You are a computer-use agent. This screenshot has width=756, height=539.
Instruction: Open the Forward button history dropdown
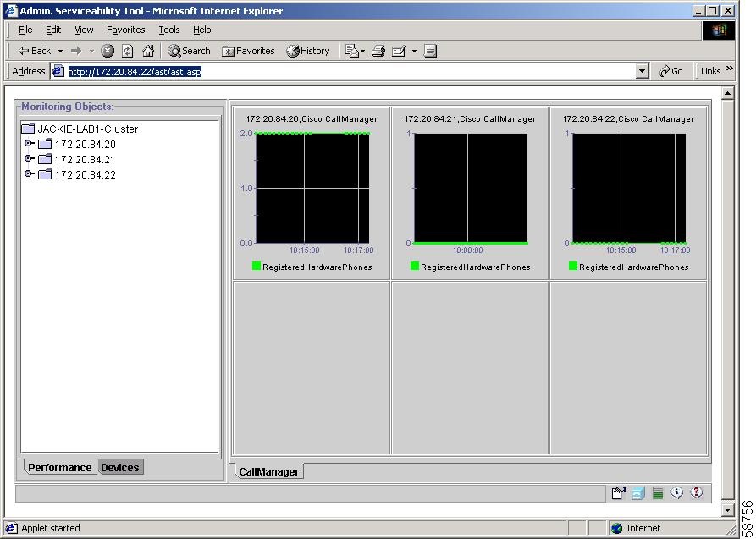click(x=91, y=51)
